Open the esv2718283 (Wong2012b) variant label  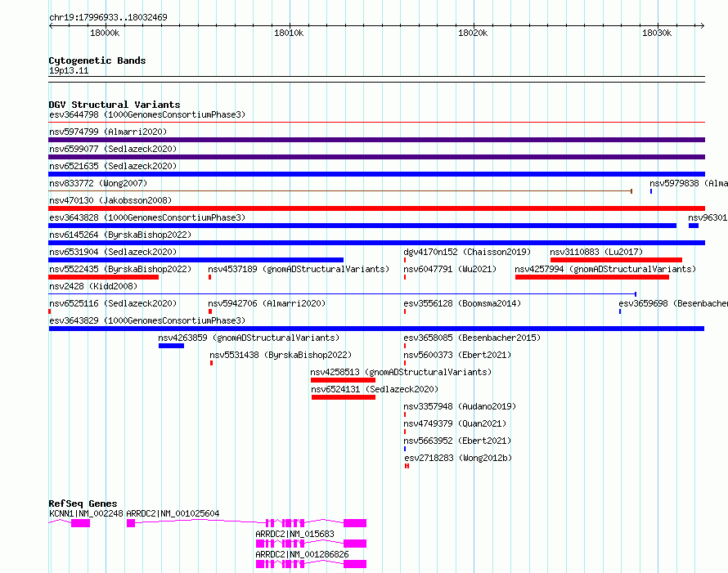[x=458, y=458]
